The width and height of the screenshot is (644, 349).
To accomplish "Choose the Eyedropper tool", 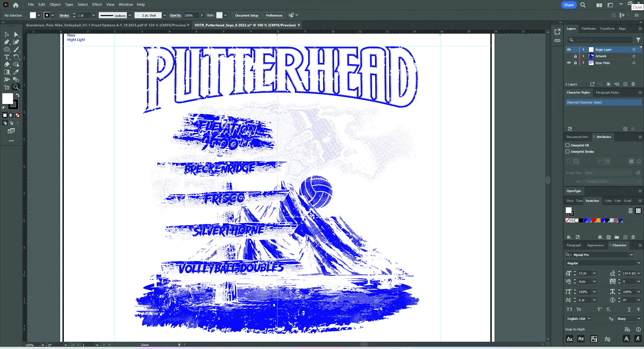I will [x=16, y=72].
